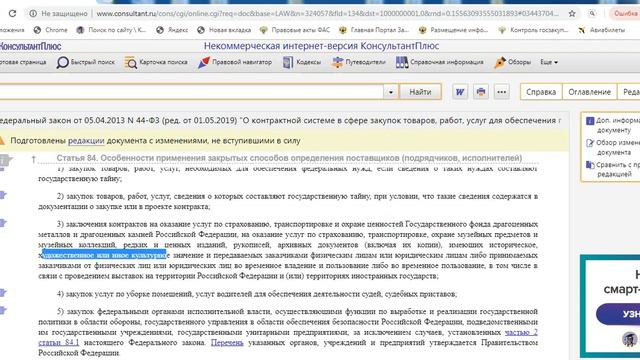
Task: Open the Кодексы section
Action: click(x=302, y=62)
